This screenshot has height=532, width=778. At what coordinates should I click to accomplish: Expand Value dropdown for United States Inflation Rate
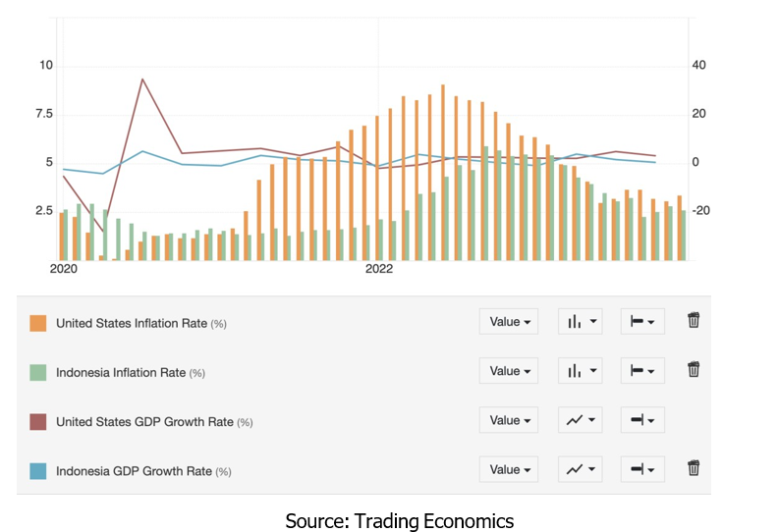(x=509, y=321)
